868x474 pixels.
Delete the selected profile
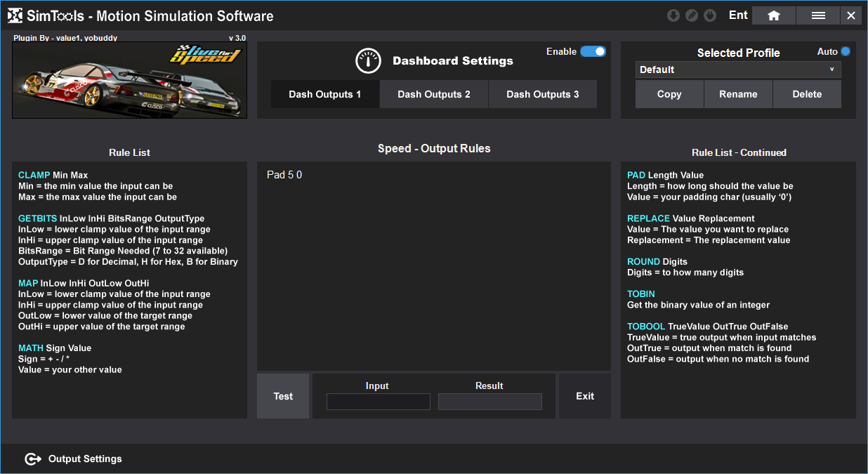pos(807,94)
